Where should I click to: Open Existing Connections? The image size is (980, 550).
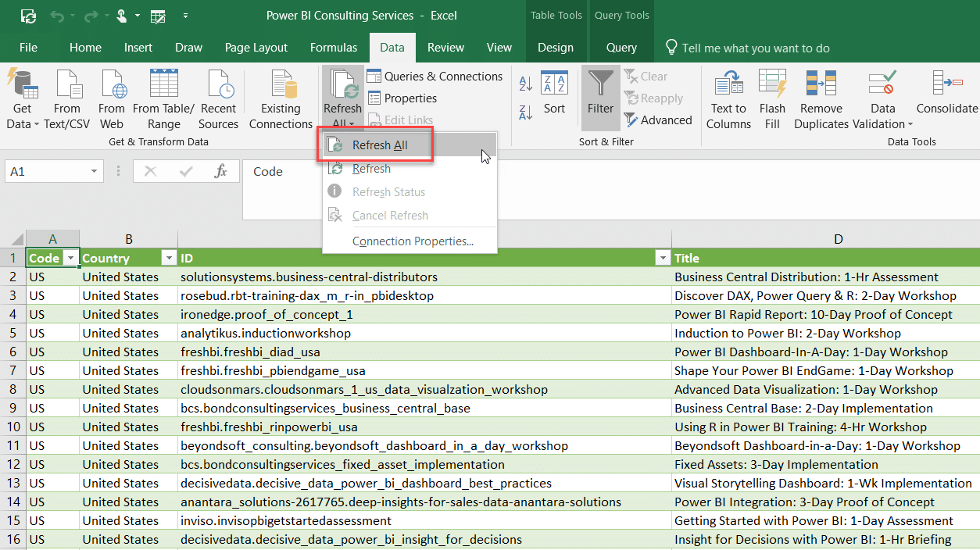(x=281, y=99)
